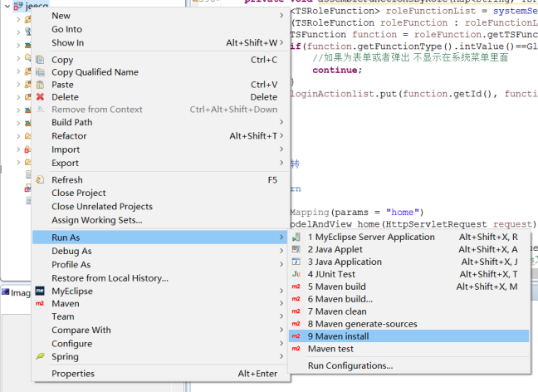Click the m2 icon beside Maven test
The width and height of the screenshot is (538, 392).
[296, 349]
